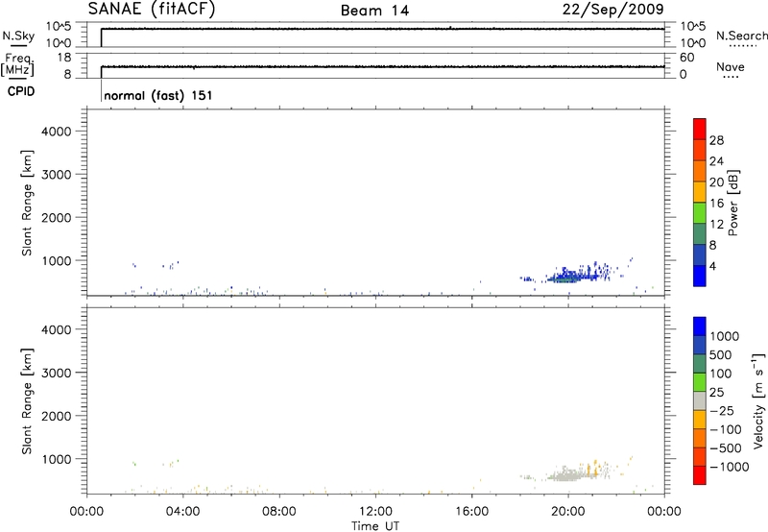768x532 pixels.
Task: Pick the gray -25 to 25 Velocity segment
Action: tap(700, 400)
